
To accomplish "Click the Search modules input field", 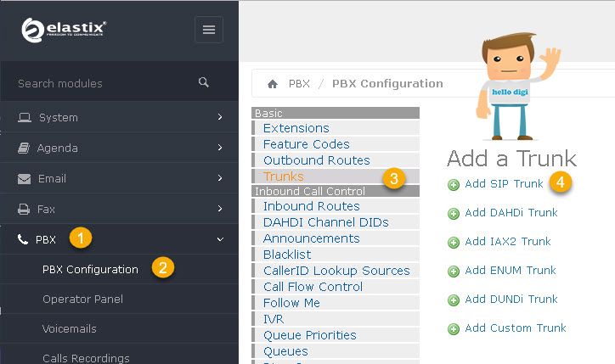I will pos(106,83).
